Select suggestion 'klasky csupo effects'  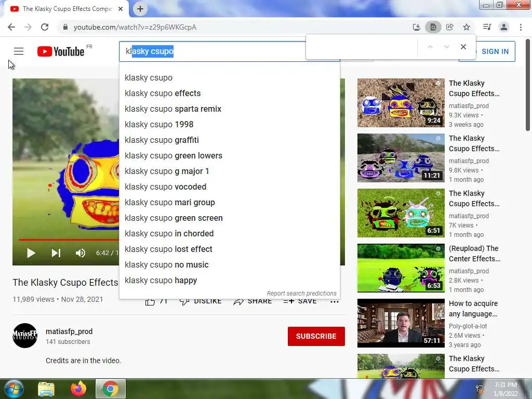pyautogui.click(x=229, y=94)
